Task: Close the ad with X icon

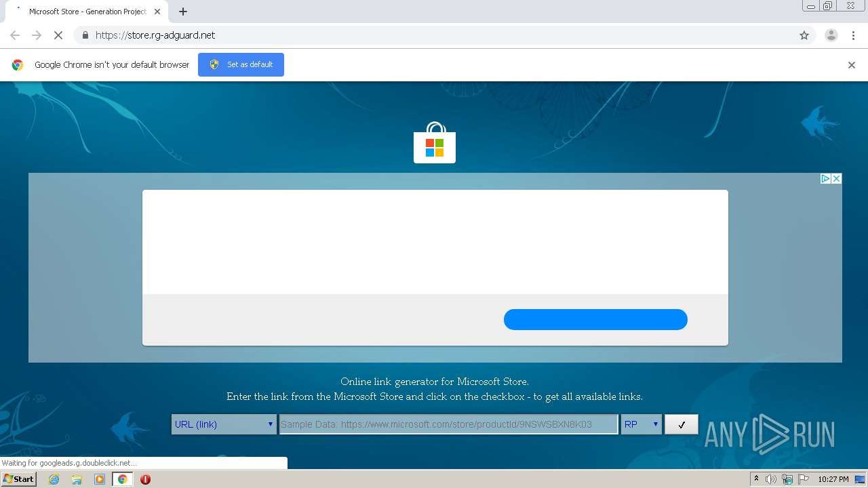Action: tap(836, 179)
